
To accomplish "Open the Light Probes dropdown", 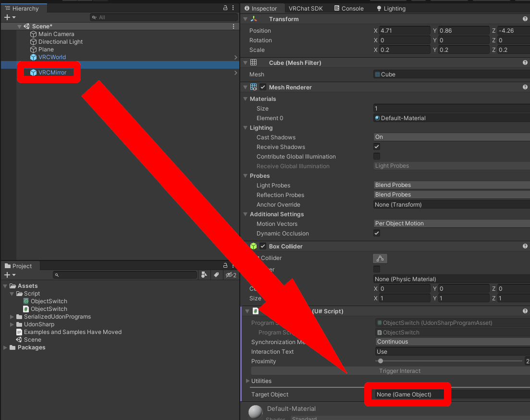I will point(452,185).
